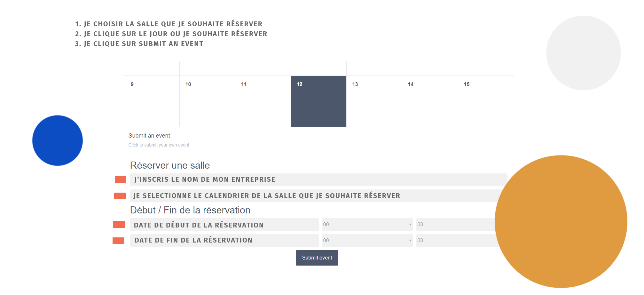Click red marker beside company name field

click(x=121, y=180)
